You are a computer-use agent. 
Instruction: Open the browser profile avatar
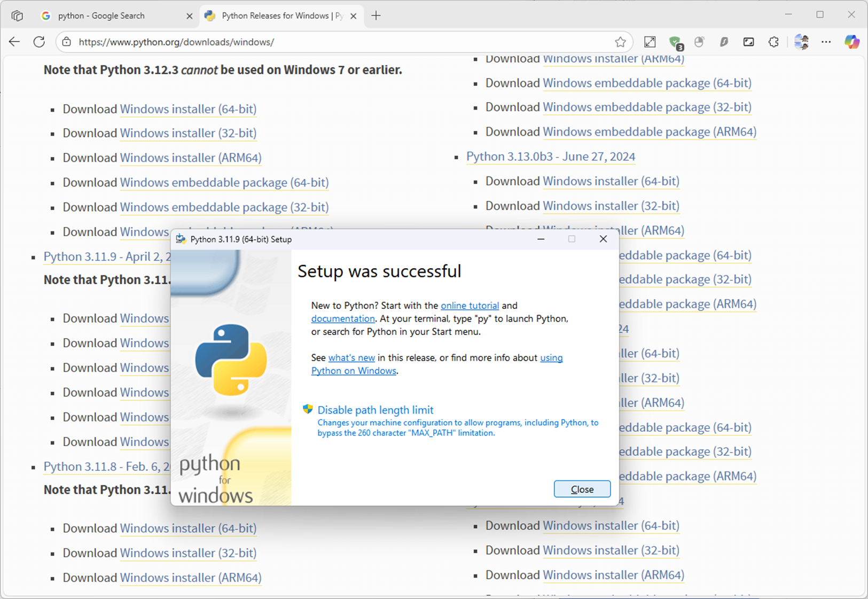click(801, 42)
